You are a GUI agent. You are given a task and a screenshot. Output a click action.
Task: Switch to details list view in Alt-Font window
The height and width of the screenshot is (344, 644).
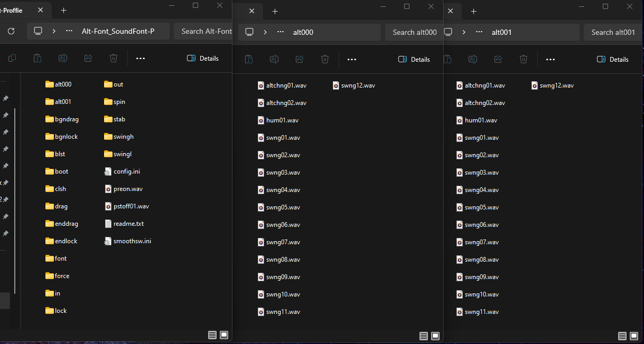[212, 335]
